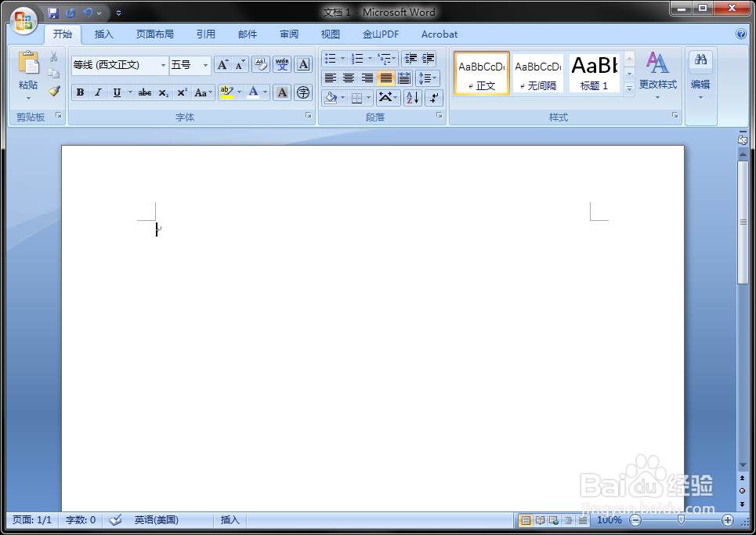Grow font size with large A icon

222,64
